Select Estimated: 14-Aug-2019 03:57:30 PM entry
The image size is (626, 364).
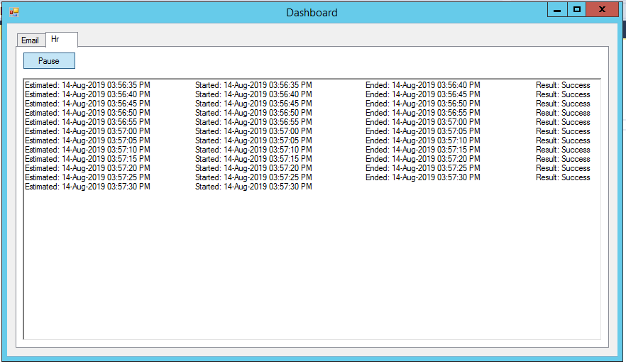click(x=87, y=186)
